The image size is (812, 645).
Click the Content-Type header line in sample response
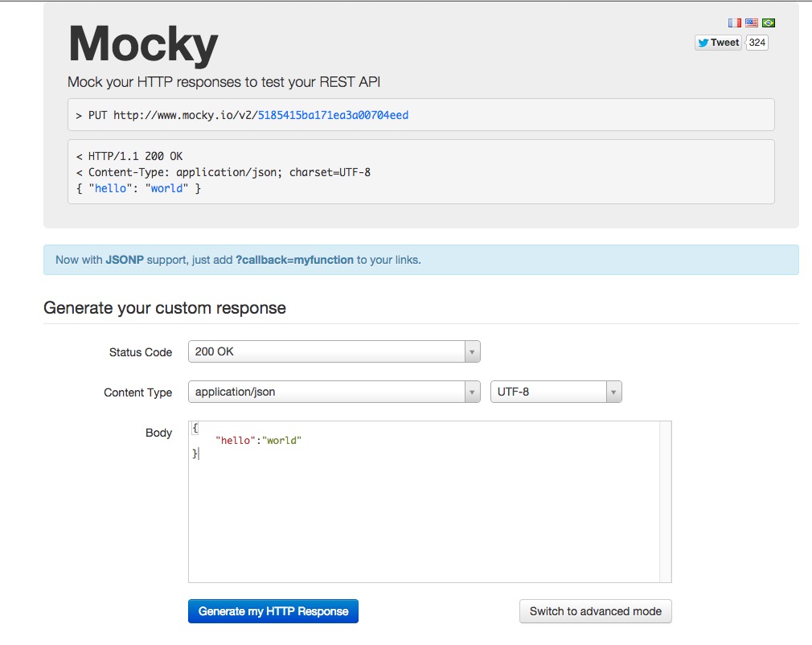click(224, 172)
